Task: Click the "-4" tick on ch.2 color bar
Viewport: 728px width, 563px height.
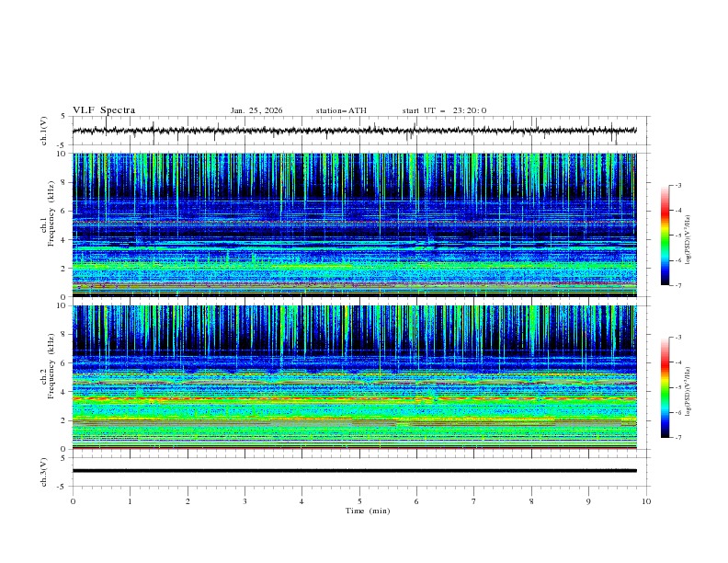Action: coord(678,362)
